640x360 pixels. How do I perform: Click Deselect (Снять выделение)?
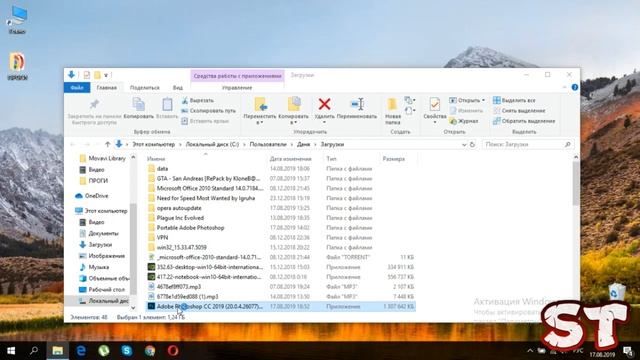[519, 111]
